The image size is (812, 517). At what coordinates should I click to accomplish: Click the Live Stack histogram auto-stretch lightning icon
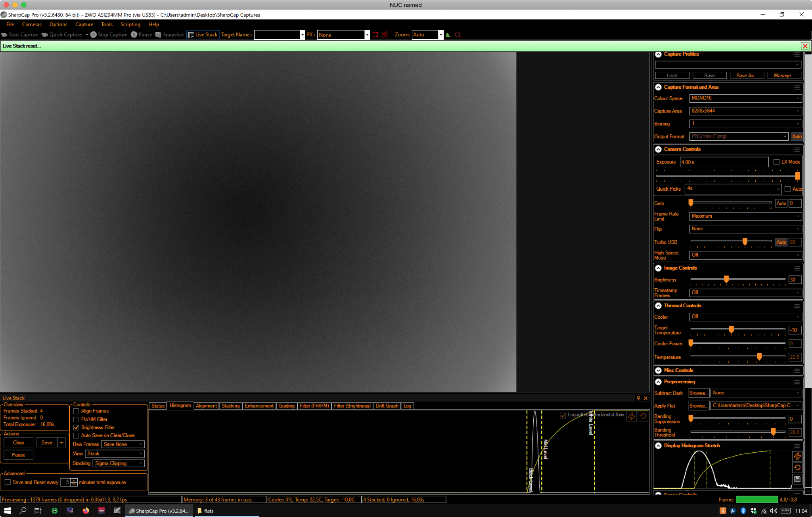point(632,416)
